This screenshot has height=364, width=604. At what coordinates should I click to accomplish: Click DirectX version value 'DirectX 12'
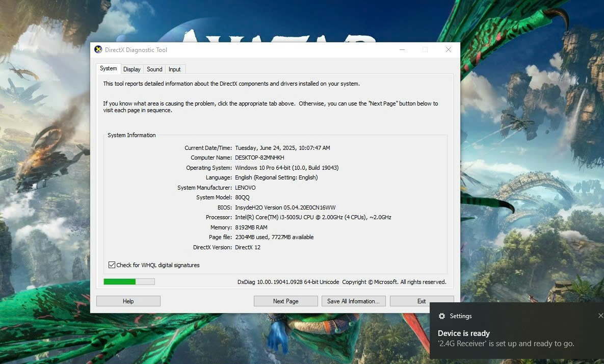(x=248, y=247)
